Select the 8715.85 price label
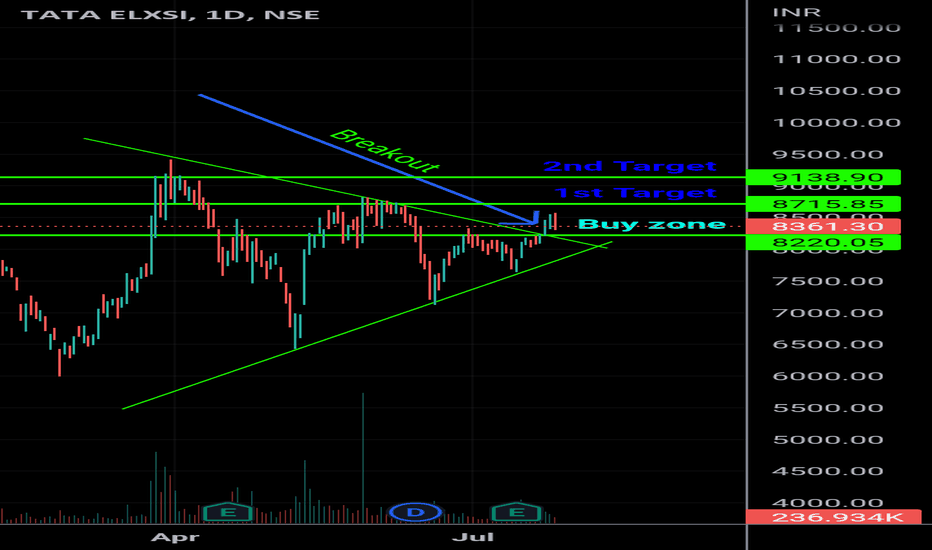The image size is (932, 550). pos(823,204)
